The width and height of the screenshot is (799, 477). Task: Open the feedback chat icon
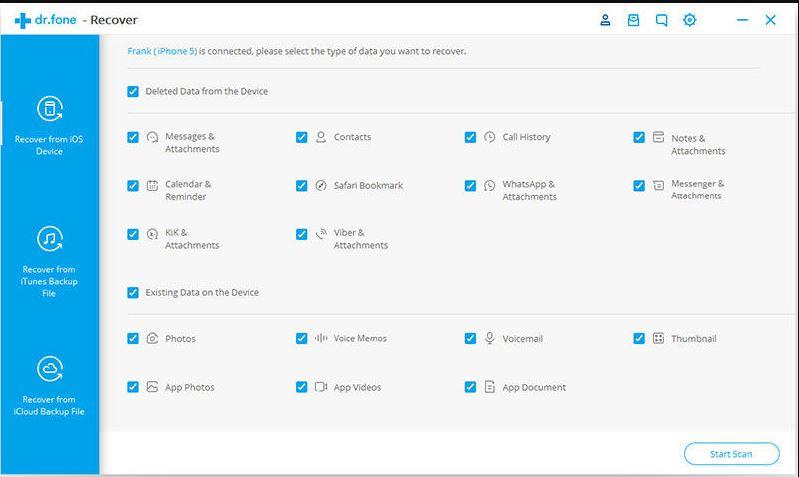point(661,20)
